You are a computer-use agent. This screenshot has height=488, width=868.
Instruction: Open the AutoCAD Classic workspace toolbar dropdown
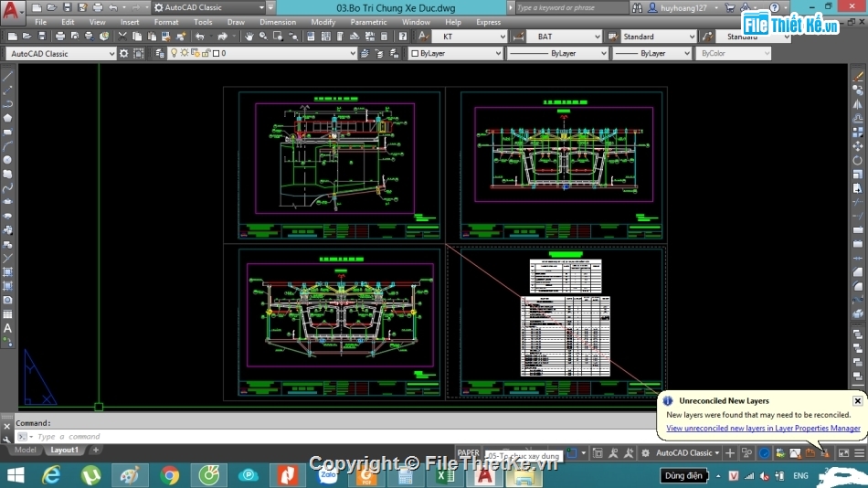(61, 53)
